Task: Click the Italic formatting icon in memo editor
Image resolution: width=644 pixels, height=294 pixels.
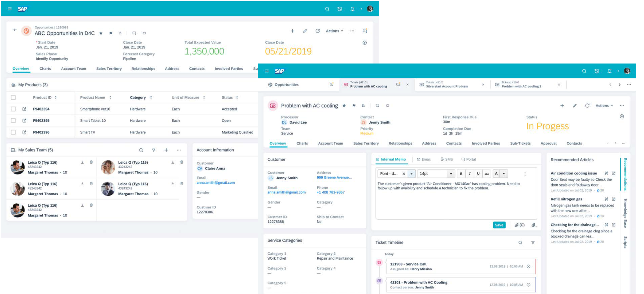Action: [x=470, y=174]
